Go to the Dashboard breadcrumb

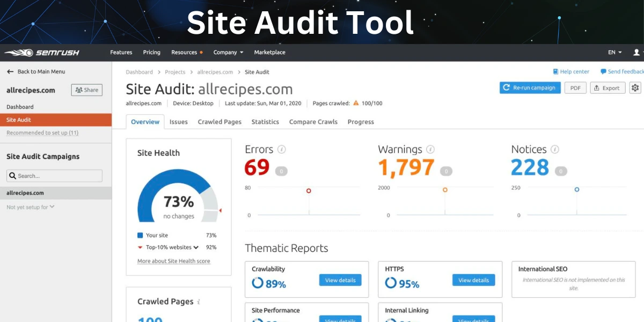point(140,72)
